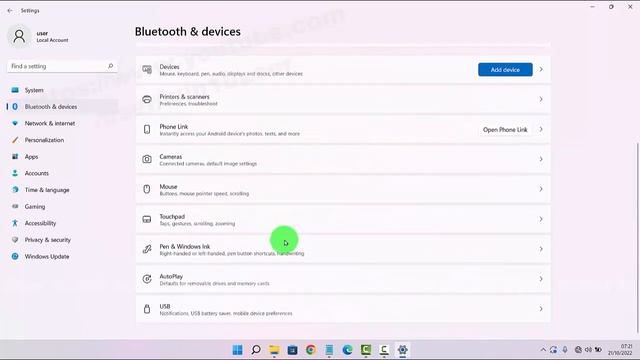Open the Mouse settings row text
Viewport: 640px width, 360px height.
(x=169, y=187)
